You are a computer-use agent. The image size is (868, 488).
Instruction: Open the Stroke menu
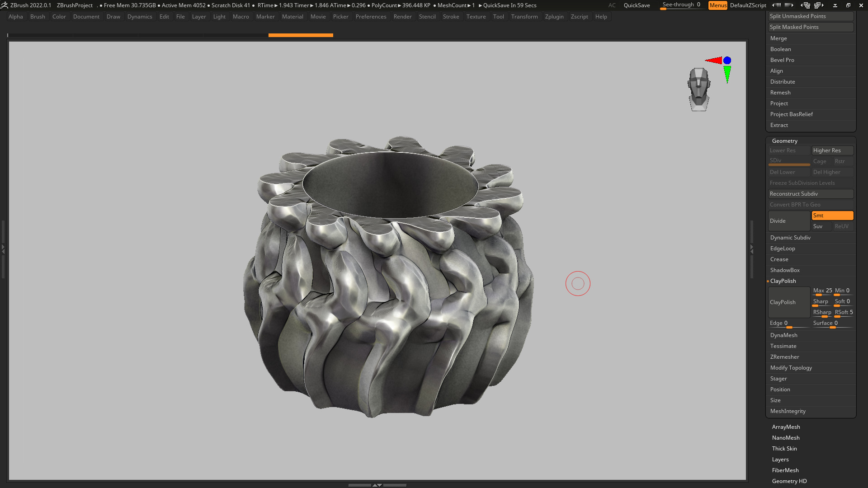451,17
